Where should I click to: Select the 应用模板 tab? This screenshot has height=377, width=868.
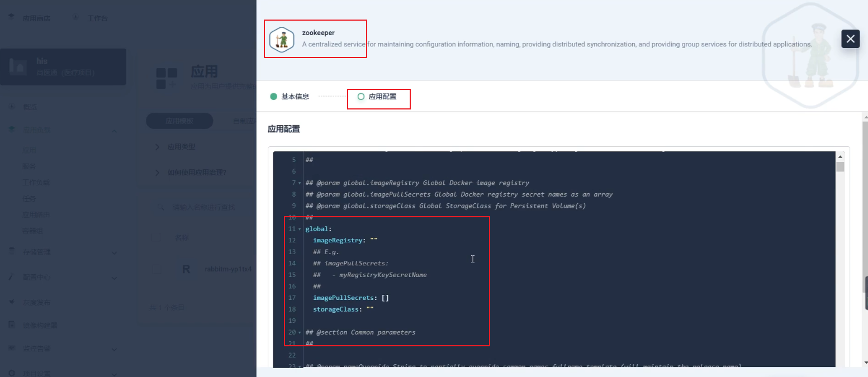(179, 121)
